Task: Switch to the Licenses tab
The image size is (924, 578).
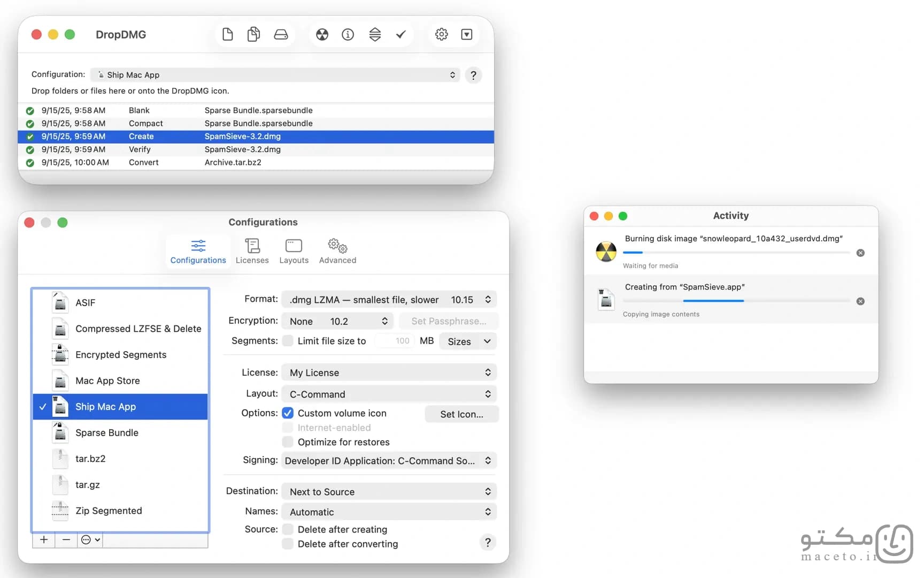Action: (252, 252)
